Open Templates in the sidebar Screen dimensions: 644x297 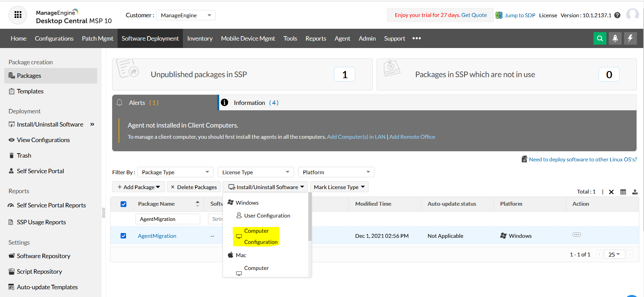tap(30, 91)
